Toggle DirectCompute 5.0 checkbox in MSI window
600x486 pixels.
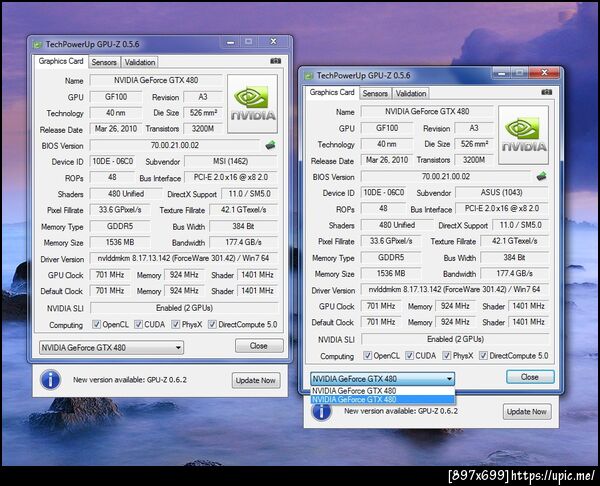tap(212, 325)
